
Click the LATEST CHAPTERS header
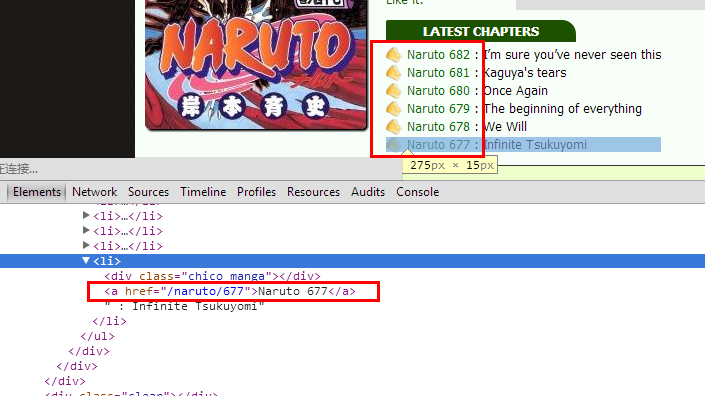coord(481,31)
